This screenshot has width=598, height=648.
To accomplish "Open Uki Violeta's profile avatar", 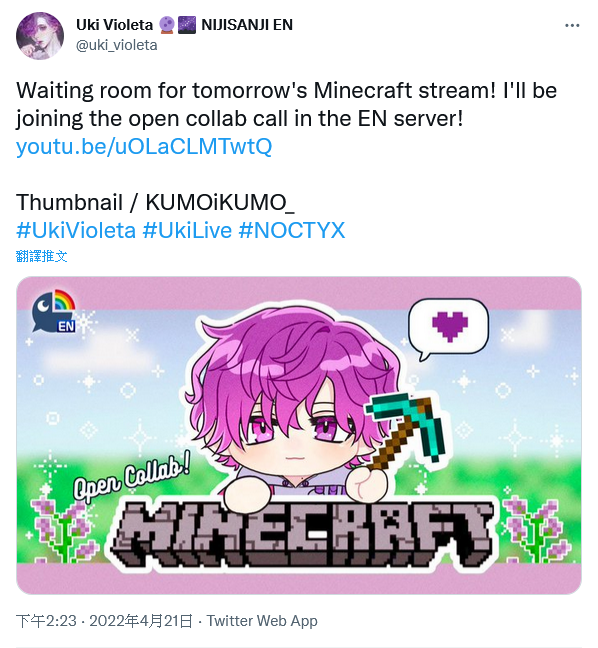I will pos(40,36).
